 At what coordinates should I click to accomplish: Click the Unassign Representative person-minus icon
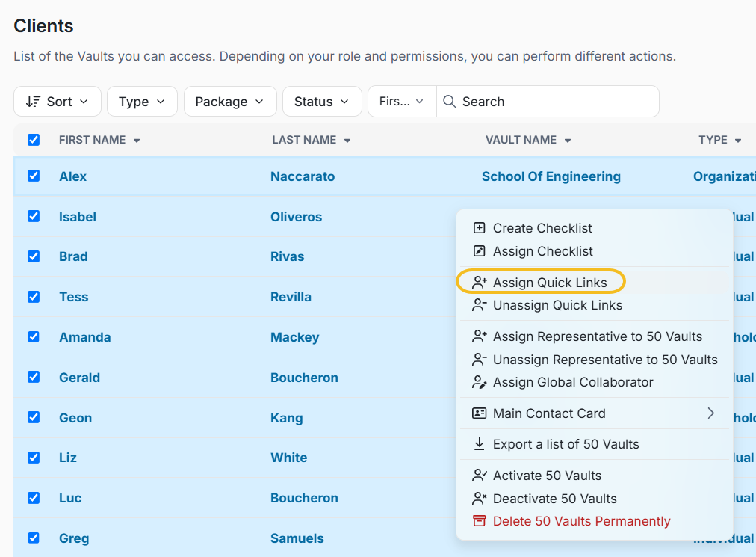[x=479, y=360]
